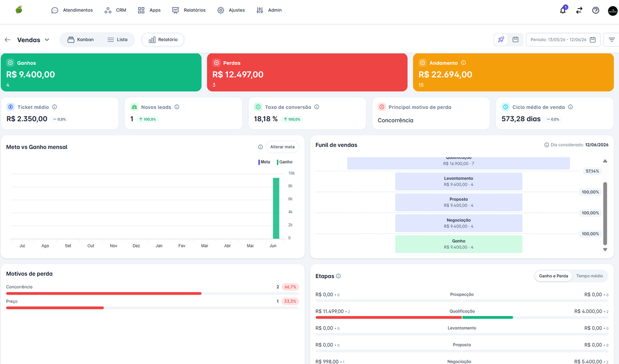Toggle Meta legend series

264,162
